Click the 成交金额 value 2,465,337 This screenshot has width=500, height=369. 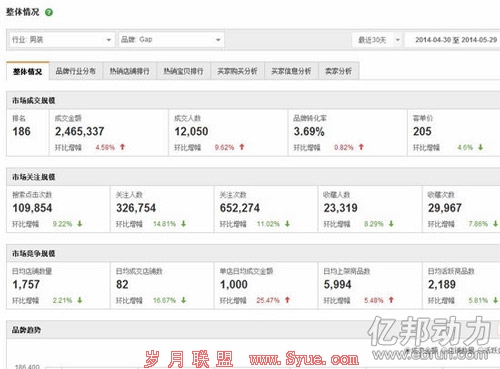coord(80,131)
